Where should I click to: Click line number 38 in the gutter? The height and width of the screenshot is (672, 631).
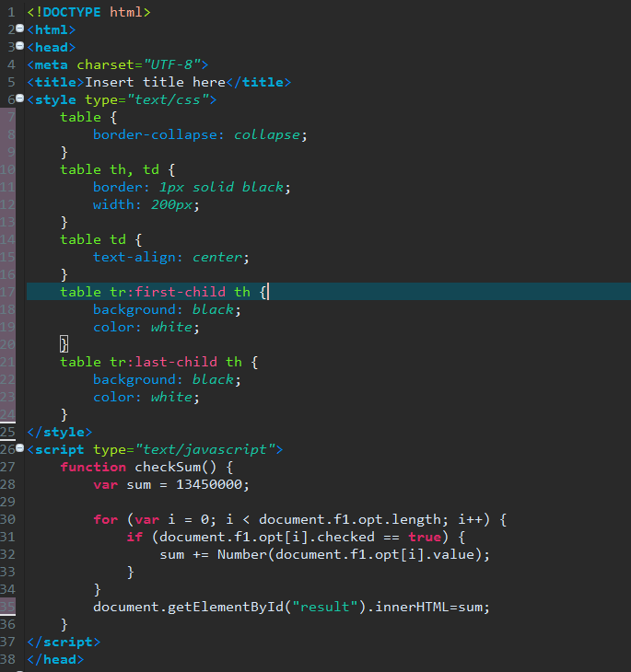point(7,659)
